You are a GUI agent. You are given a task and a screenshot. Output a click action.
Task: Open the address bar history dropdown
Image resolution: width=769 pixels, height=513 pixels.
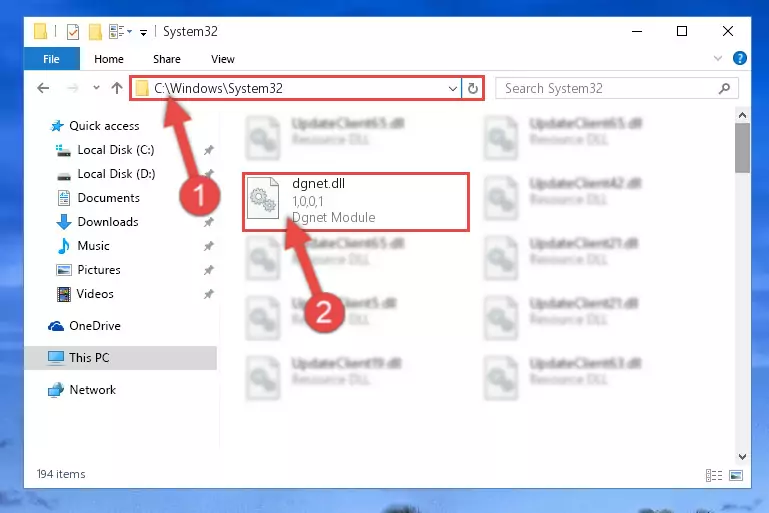point(452,89)
